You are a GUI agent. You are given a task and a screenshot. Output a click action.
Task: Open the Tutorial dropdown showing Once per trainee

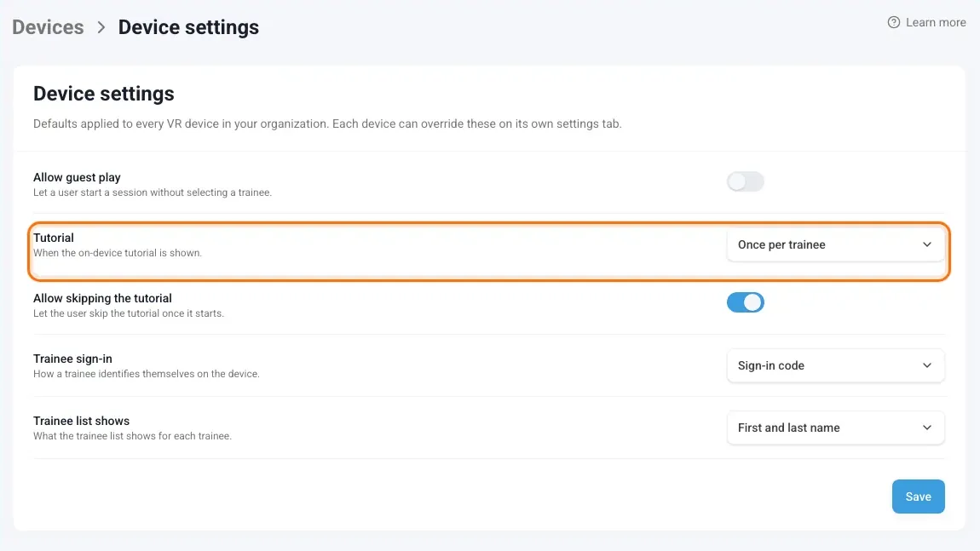pyautogui.click(x=835, y=245)
